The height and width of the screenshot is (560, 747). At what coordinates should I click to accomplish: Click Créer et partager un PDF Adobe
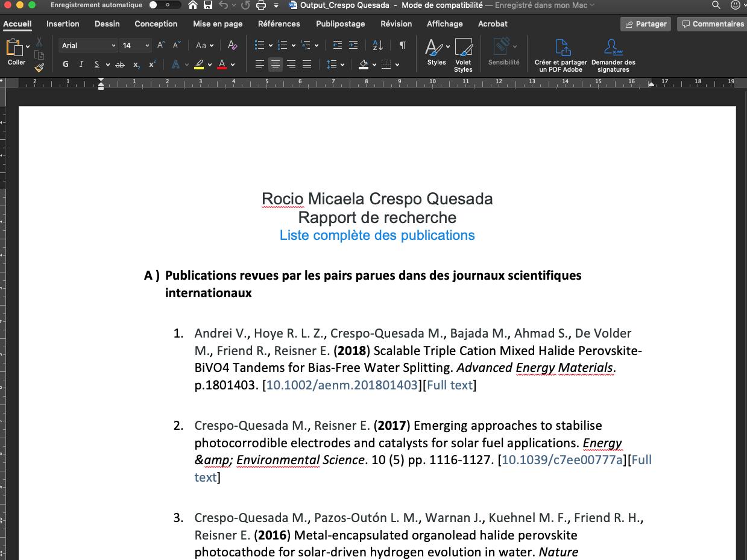click(561, 56)
